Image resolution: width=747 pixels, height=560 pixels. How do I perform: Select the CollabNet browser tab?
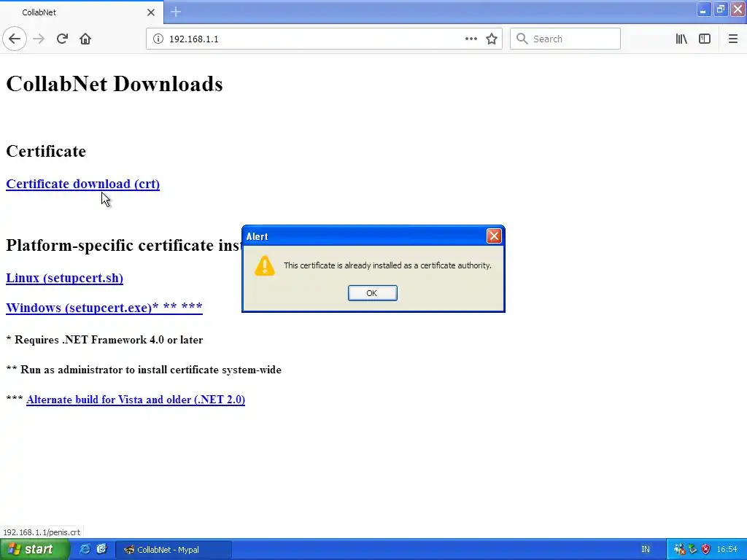click(x=81, y=12)
